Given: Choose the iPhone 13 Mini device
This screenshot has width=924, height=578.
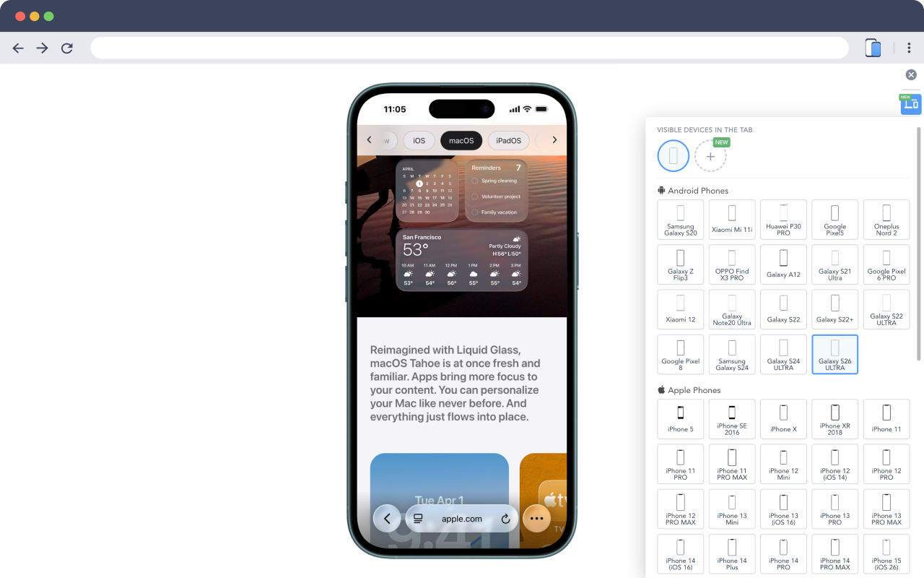Looking at the screenshot, I should click(732, 509).
